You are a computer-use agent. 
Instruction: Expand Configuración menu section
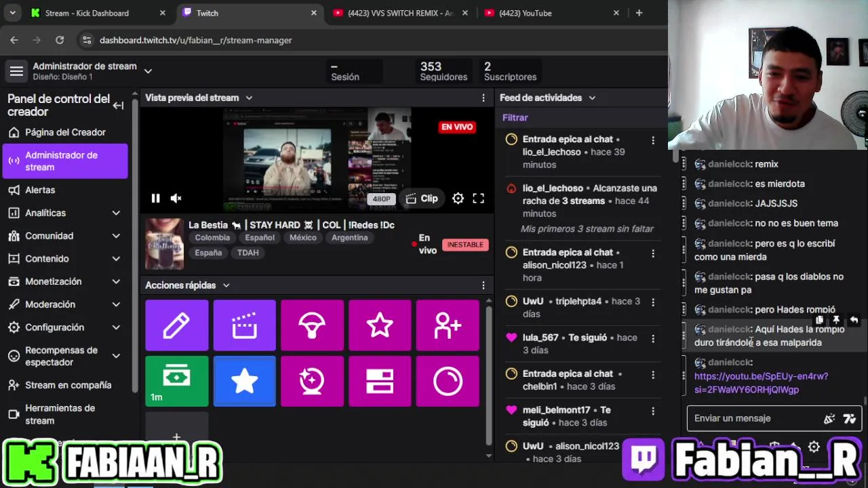pos(116,327)
